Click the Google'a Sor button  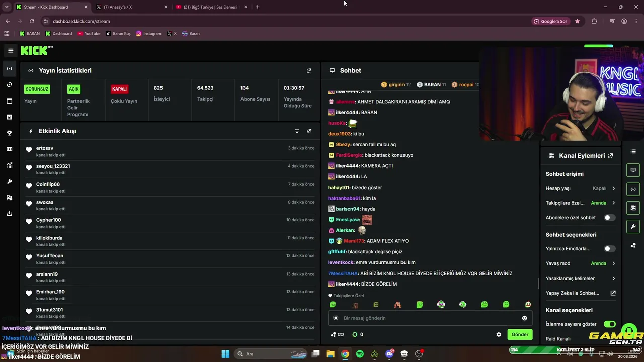click(550, 21)
